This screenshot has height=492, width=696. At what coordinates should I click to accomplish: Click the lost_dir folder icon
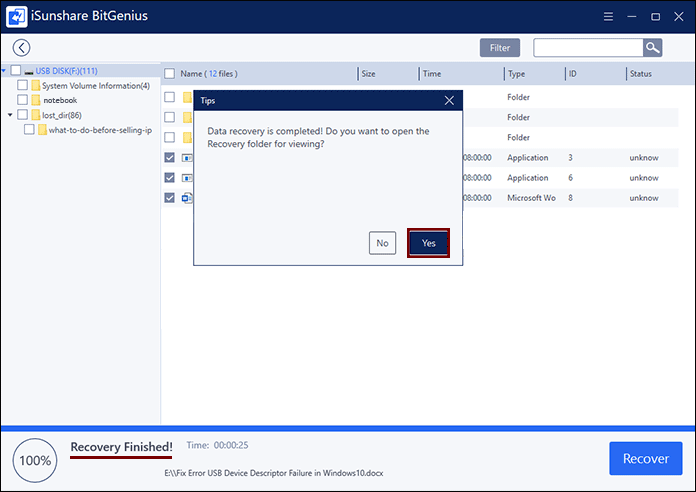click(x=36, y=115)
